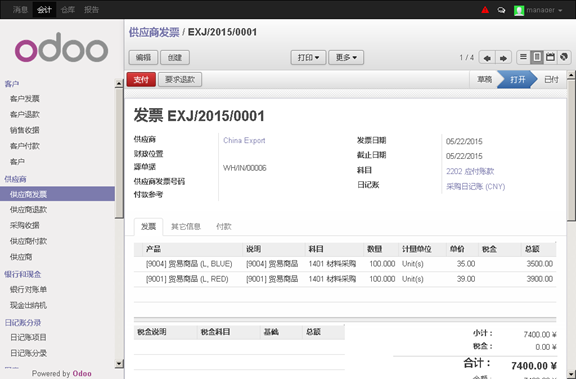Open the 供应商发票 breadcrumb link
The image size is (576, 379).
[x=154, y=32]
